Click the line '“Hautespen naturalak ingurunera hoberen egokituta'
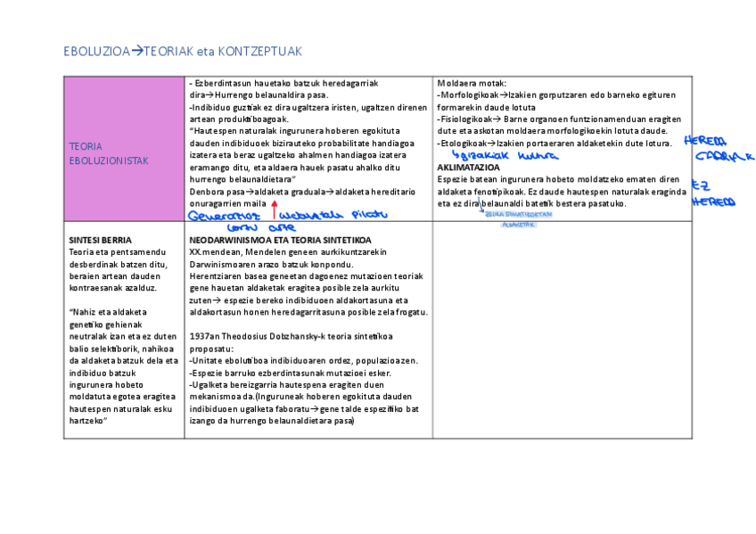The height and width of the screenshot is (534, 756). [x=294, y=131]
